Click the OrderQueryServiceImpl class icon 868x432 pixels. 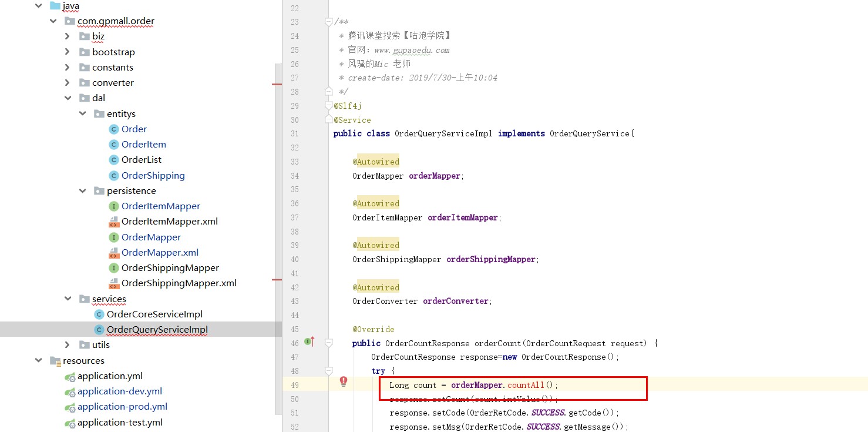pyautogui.click(x=99, y=330)
